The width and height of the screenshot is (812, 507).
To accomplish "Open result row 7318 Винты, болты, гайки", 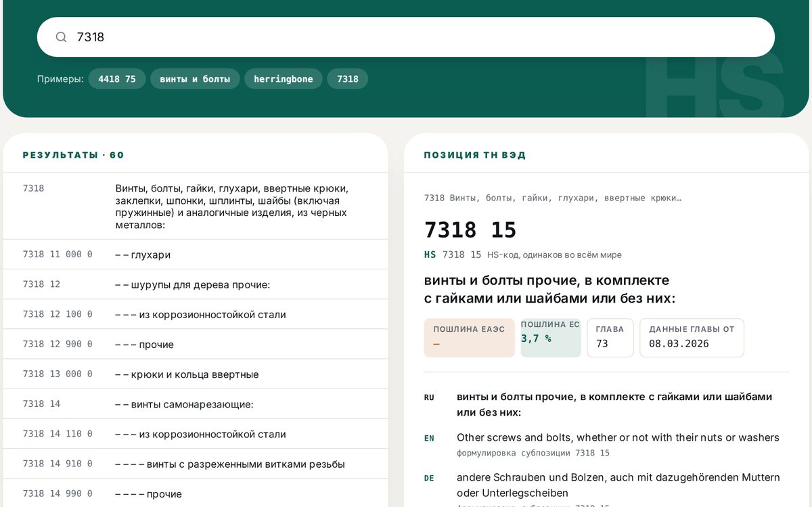I will pyautogui.click(x=196, y=206).
